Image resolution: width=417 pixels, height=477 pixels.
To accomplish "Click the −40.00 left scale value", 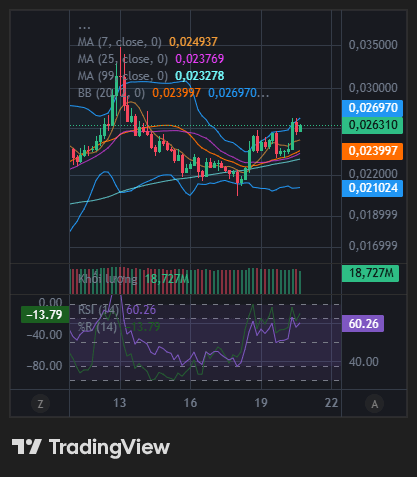I will click(45, 335).
